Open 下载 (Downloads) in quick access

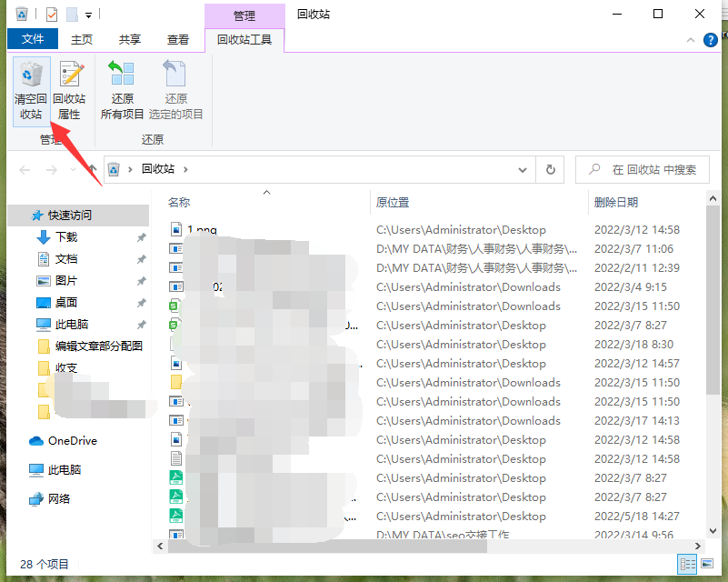(66, 236)
